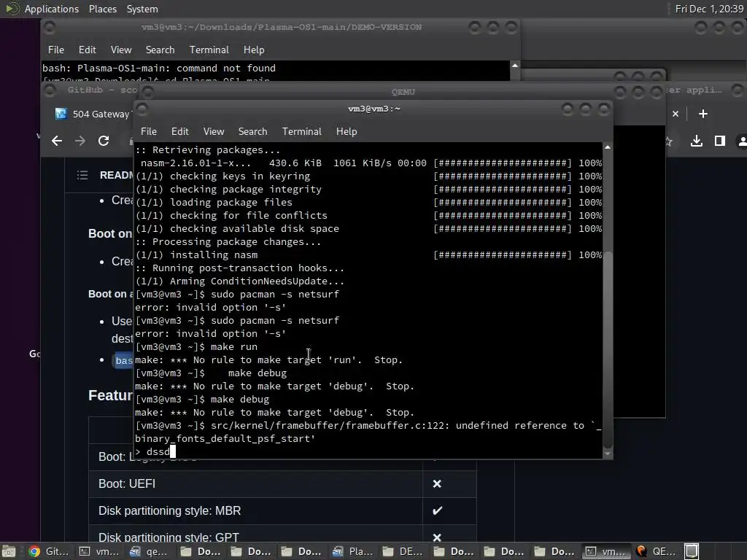The height and width of the screenshot is (560, 747).
Task: Open File menu in the vm3@vm3:~ terminal
Action: (x=149, y=131)
